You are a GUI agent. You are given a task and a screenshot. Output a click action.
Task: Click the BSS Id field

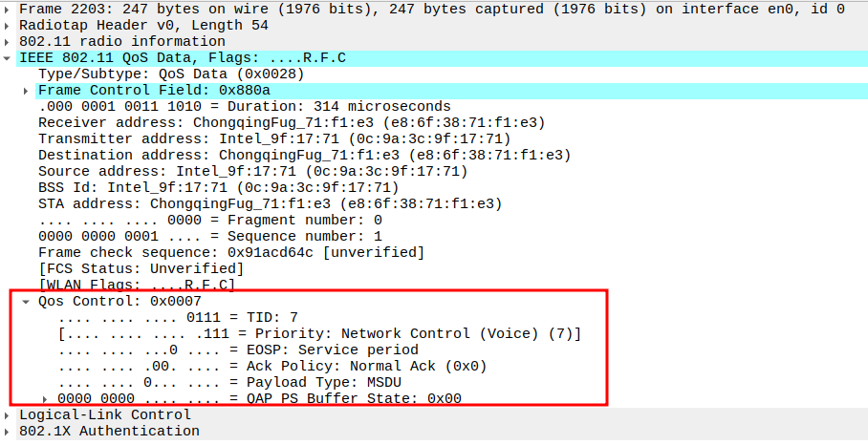218,187
